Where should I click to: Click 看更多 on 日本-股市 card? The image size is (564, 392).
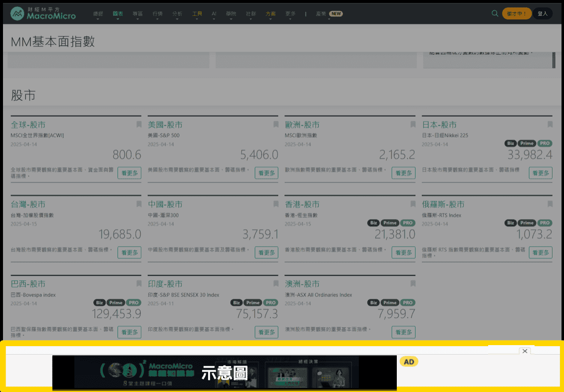click(x=541, y=173)
